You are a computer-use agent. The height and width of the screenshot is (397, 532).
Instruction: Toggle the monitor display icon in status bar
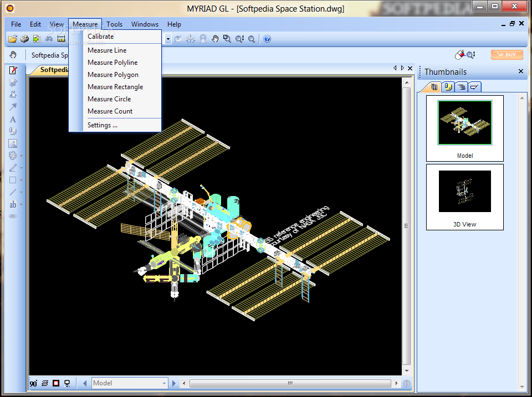tap(67, 384)
